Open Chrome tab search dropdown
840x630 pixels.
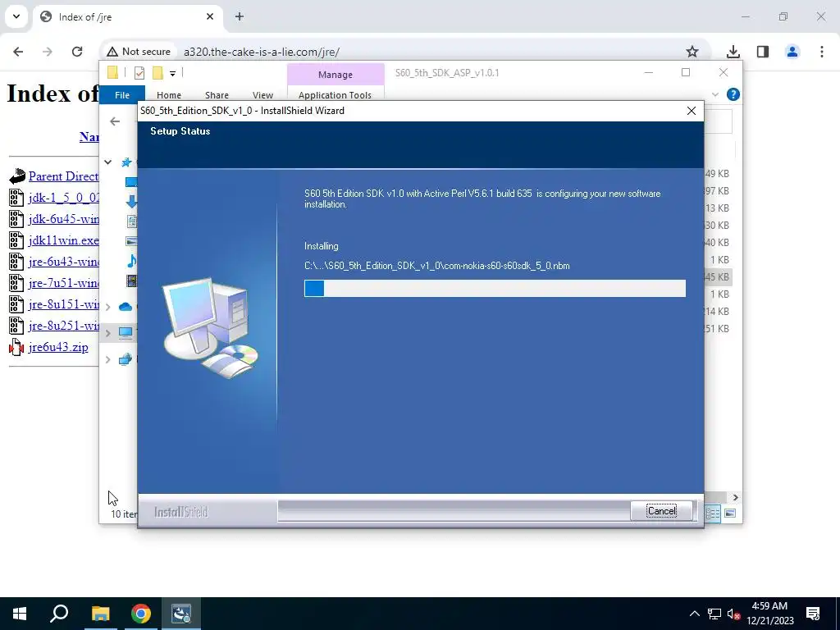click(x=16, y=16)
